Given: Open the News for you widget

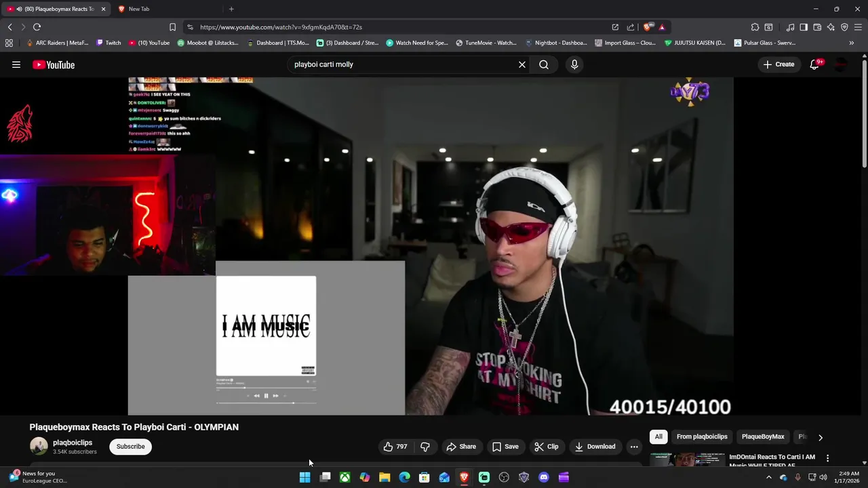Looking at the screenshot, I should coord(37,477).
